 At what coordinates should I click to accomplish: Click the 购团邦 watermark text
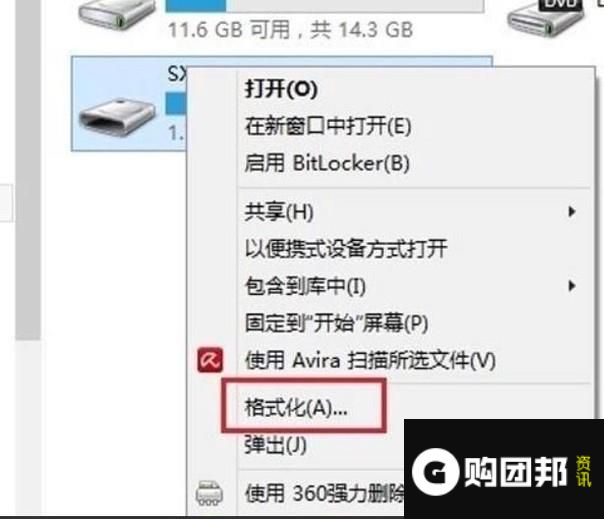[x=516, y=472]
